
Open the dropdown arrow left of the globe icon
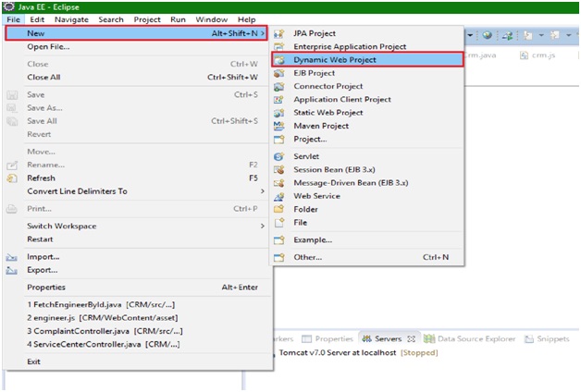pyautogui.click(x=470, y=35)
